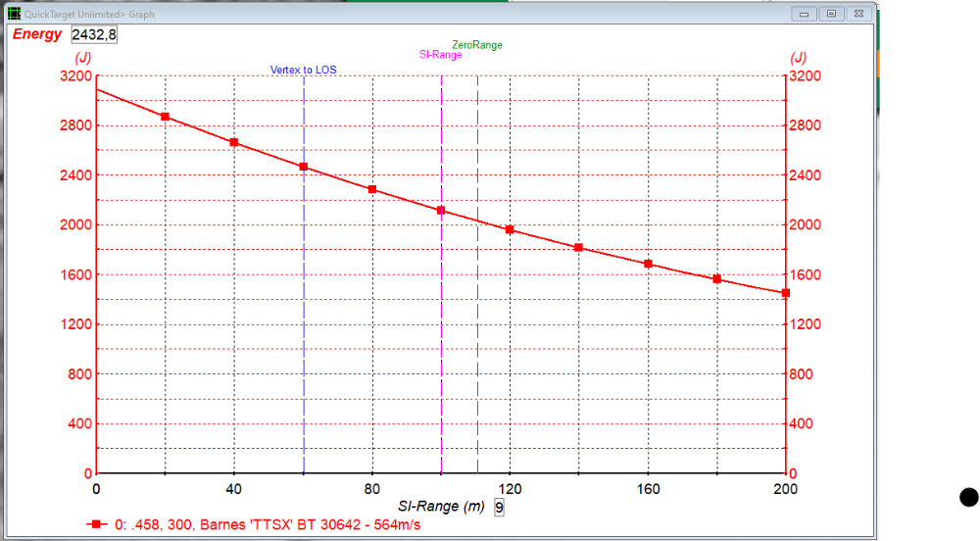Select the Vertex to LOS marker label

pos(303,70)
